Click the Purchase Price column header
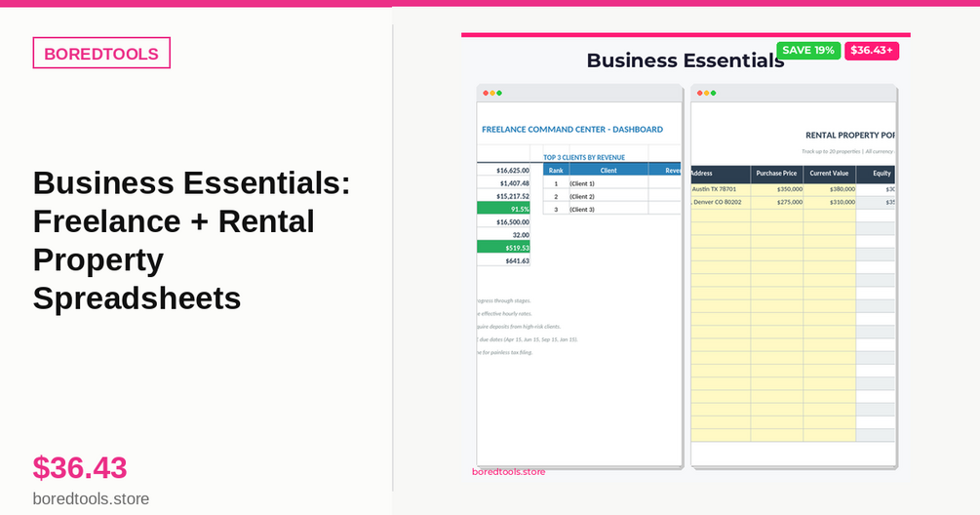The height and width of the screenshot is (515, 980). (x=777, y=174)
